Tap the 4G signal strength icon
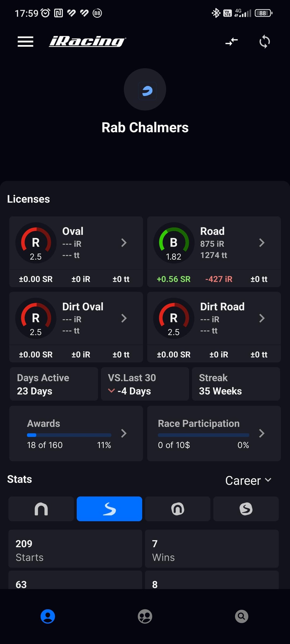Viewport: 290px width, 644px height. click(243, 13)
